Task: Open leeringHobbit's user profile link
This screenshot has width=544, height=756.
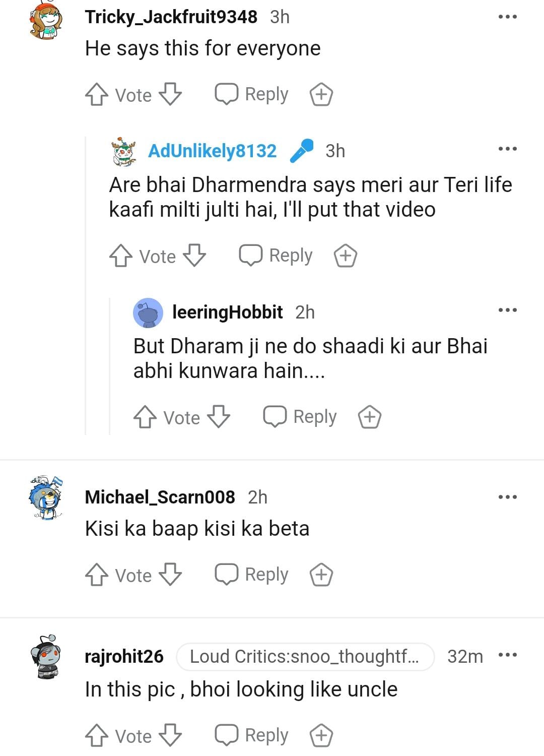Action: tap(227, 312)
